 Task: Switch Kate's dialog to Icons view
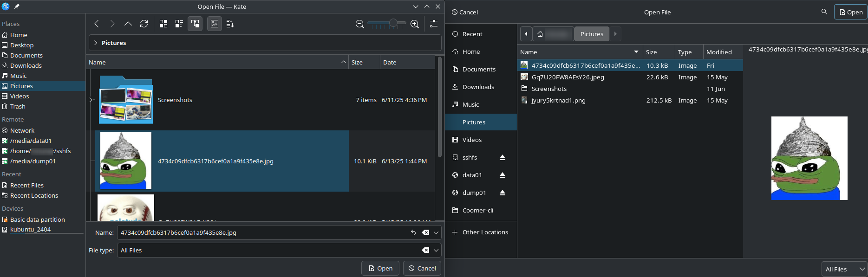pyautogui.click(x=163, y=24)
